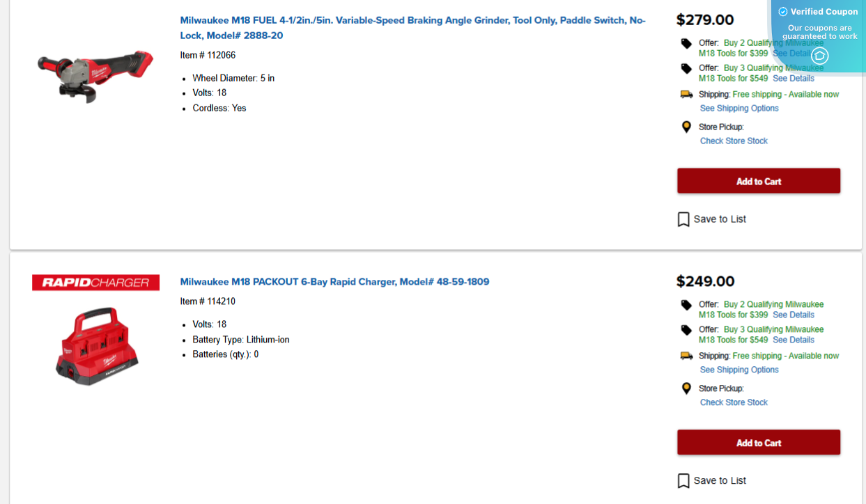
Task: Click shipping truck icon for Rapid Charger
Action: point(686,356)
